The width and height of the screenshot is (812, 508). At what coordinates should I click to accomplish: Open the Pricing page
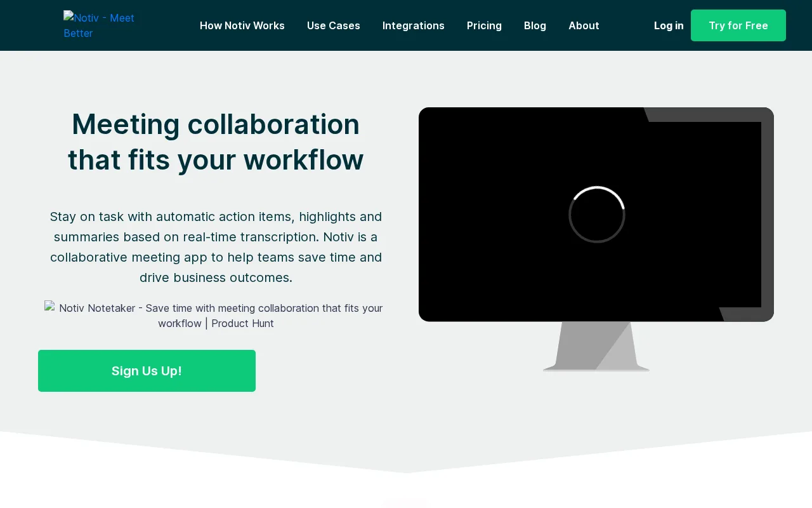pos(484,25)
